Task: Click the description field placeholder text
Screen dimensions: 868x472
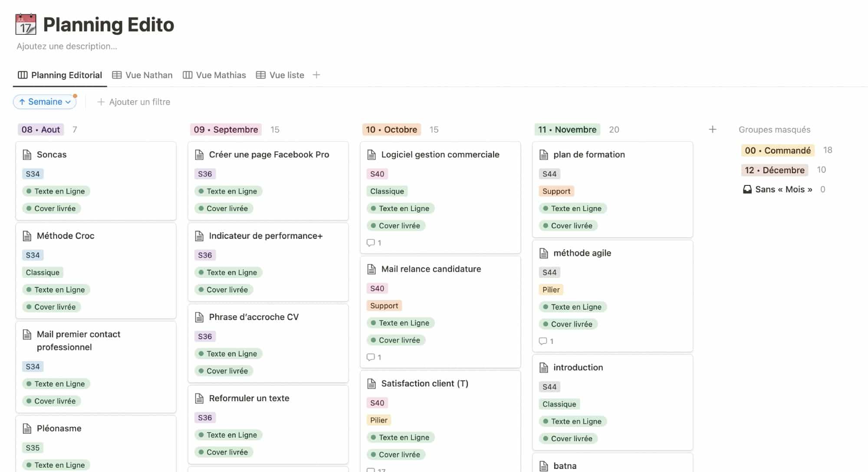Action: click(x=67, y=46)
